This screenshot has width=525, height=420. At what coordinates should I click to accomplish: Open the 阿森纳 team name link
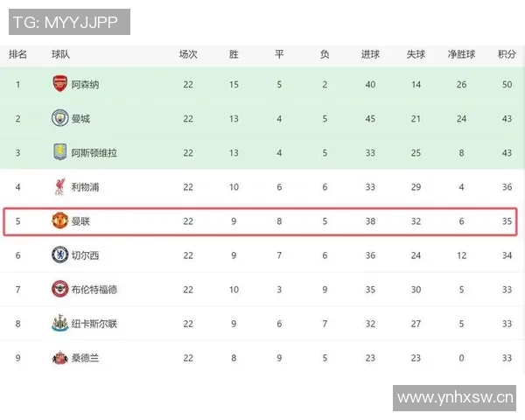(85, 85)
